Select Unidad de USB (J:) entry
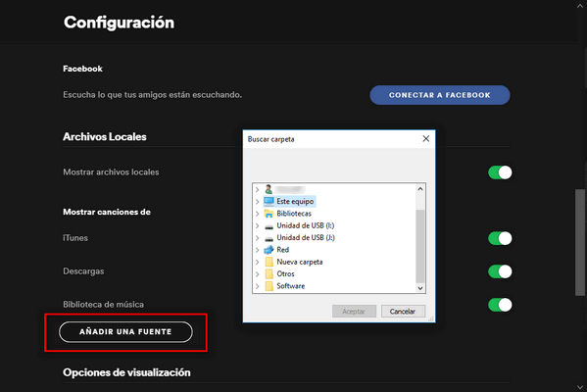 pos(306,238)
